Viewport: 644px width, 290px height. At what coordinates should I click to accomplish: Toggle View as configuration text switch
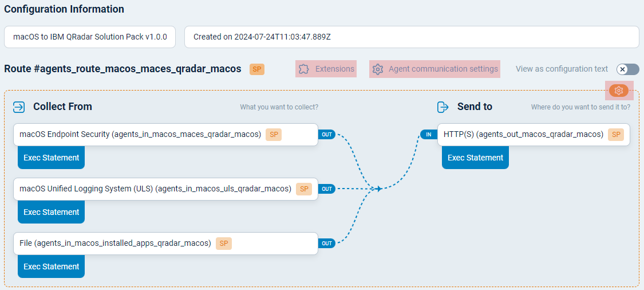tap(627, 69)
